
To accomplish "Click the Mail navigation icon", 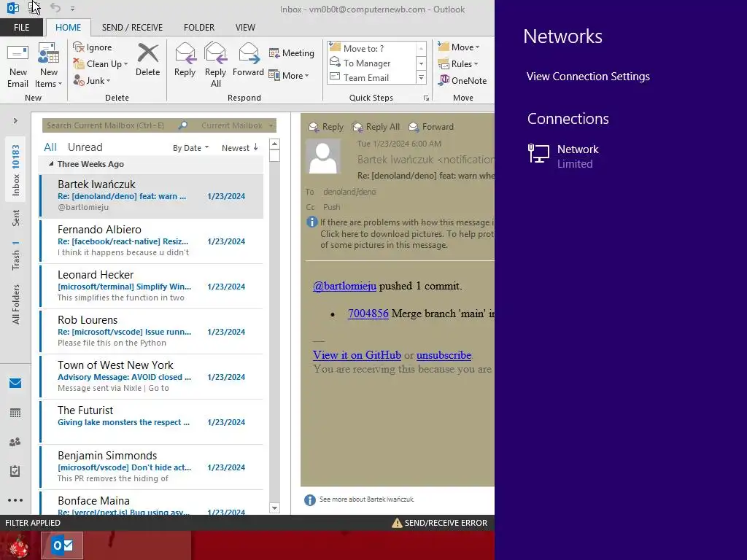I will tap(15, 383).
